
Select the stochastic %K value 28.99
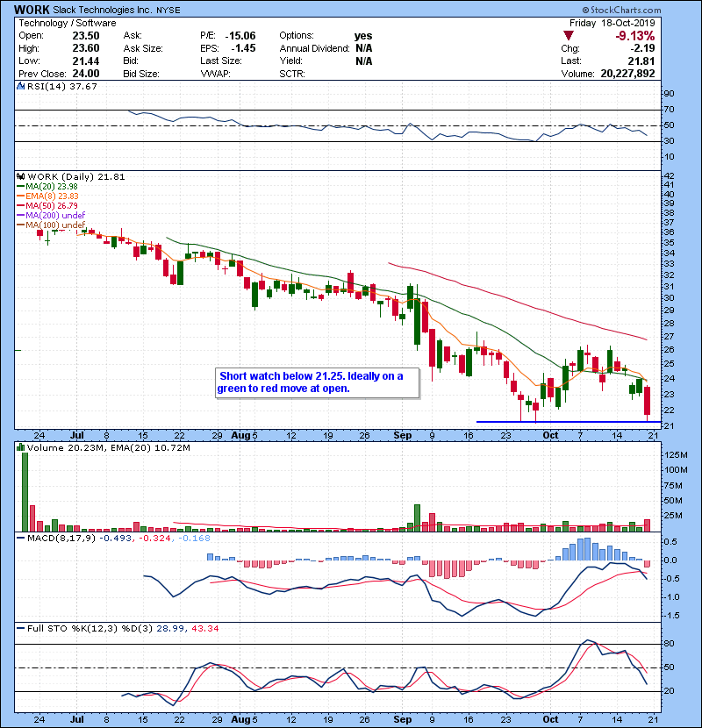pyautogui.click(x=170, y=629)
